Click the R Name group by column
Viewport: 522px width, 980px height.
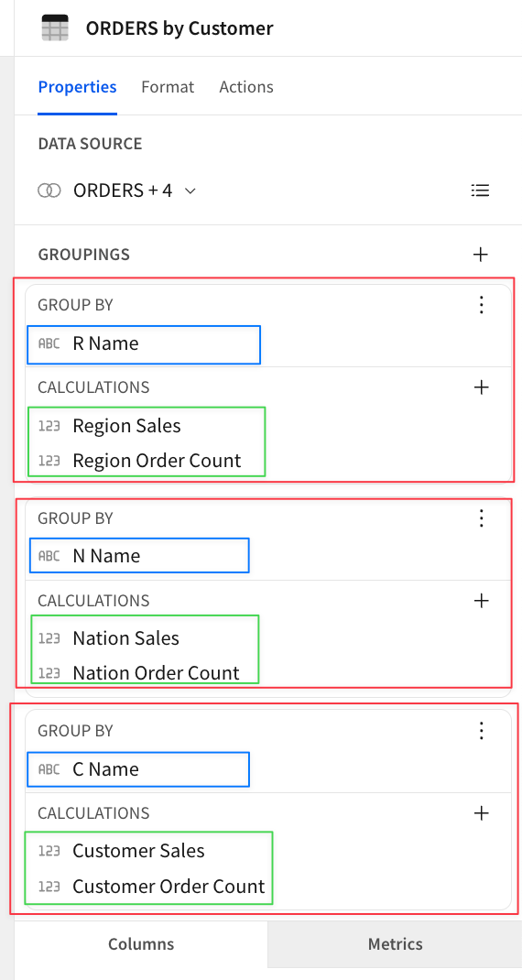[144, 343]
